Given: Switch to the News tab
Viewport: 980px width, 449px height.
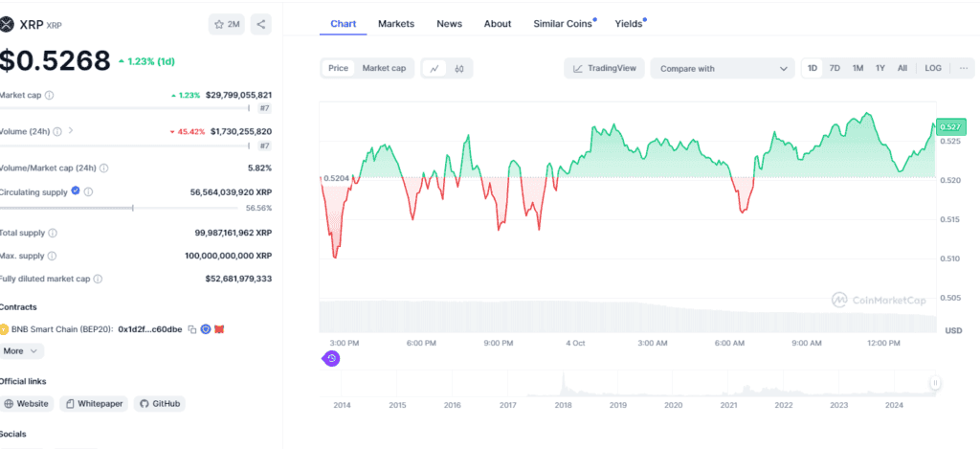Looking at the screenshot, I should (x=450, y=24).
